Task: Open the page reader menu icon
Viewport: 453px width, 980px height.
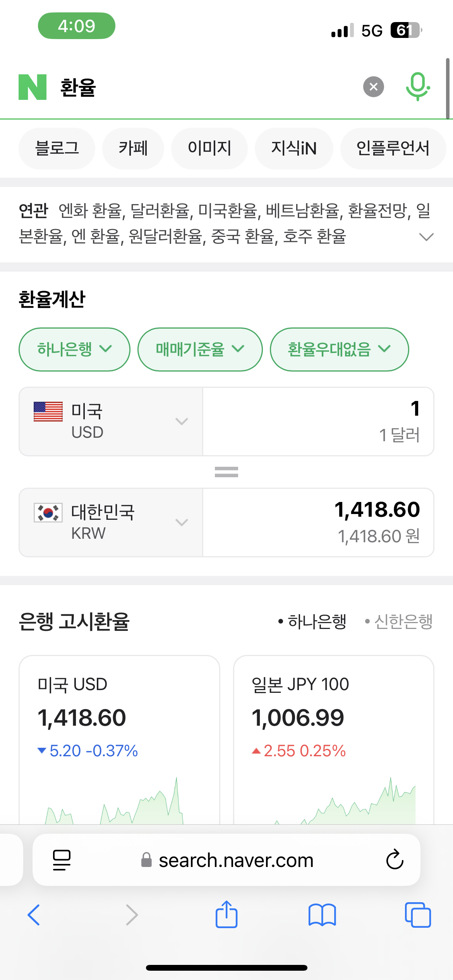Action: pyautogui.click(x=62, y=860)
